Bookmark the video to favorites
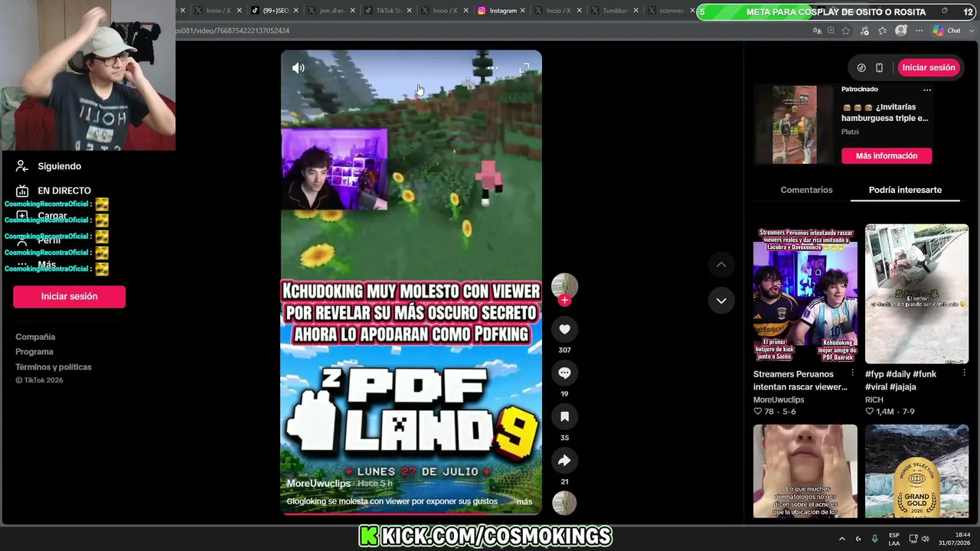980x551 pixels. coord(564,416)
